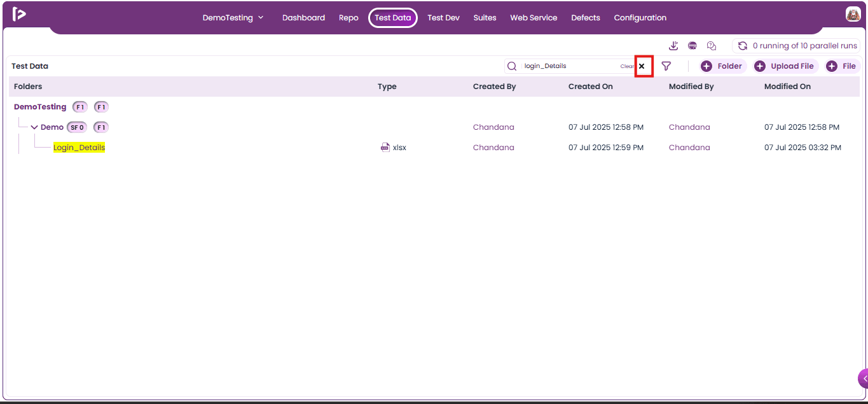Open the filter funnel icon
Viewport: 868px width, 404px height.
(x=666, y=66)
